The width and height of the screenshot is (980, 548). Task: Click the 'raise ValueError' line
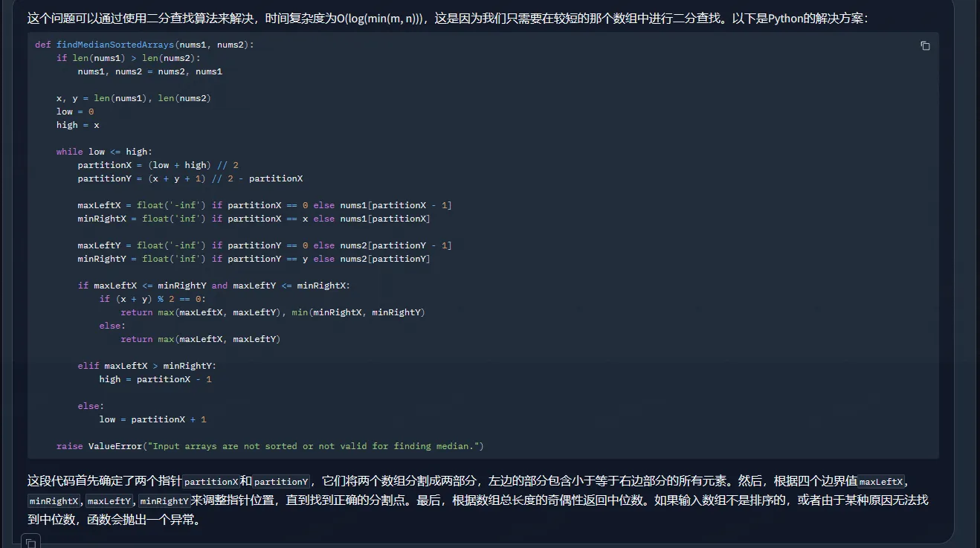(x=270, y=446)
